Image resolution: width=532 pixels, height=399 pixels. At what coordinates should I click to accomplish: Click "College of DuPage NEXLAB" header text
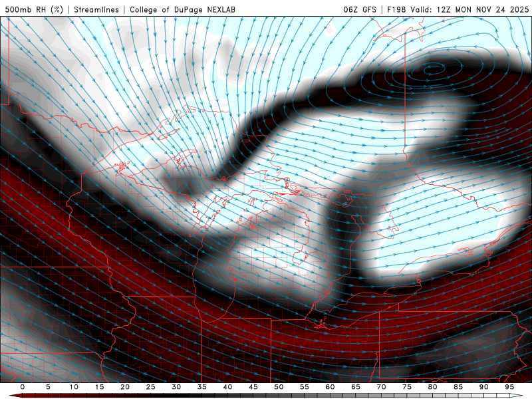tap(182, 9)
